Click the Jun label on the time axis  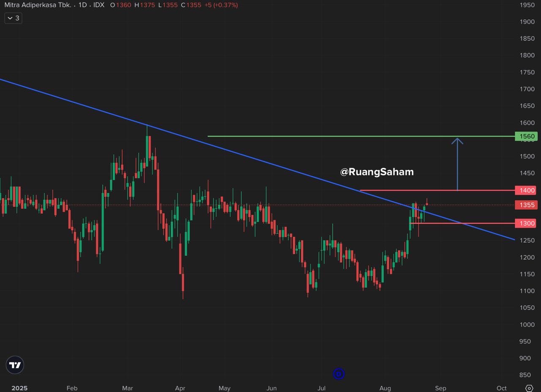(272, 388)
